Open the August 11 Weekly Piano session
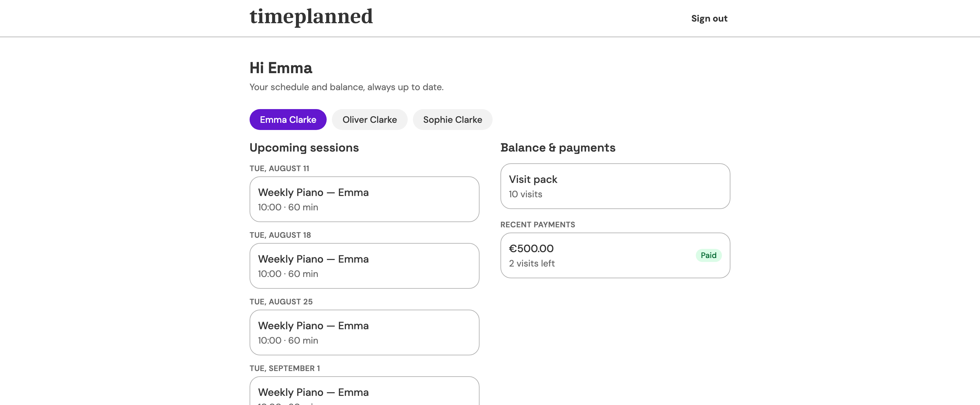This screenshot has width=980, height=405. pos(364,199)
